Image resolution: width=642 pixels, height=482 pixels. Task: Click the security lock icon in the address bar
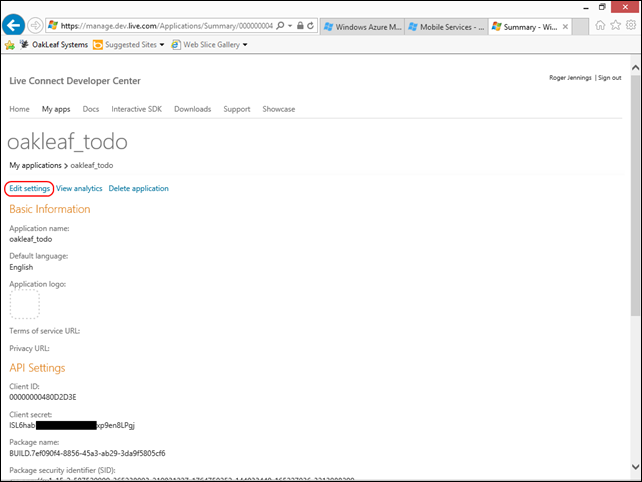300,26
